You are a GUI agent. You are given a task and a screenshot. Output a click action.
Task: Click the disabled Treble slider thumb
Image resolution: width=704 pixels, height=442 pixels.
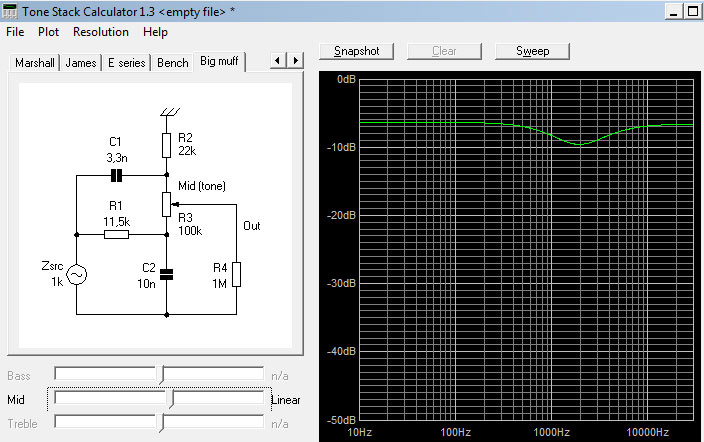[161, 423]
